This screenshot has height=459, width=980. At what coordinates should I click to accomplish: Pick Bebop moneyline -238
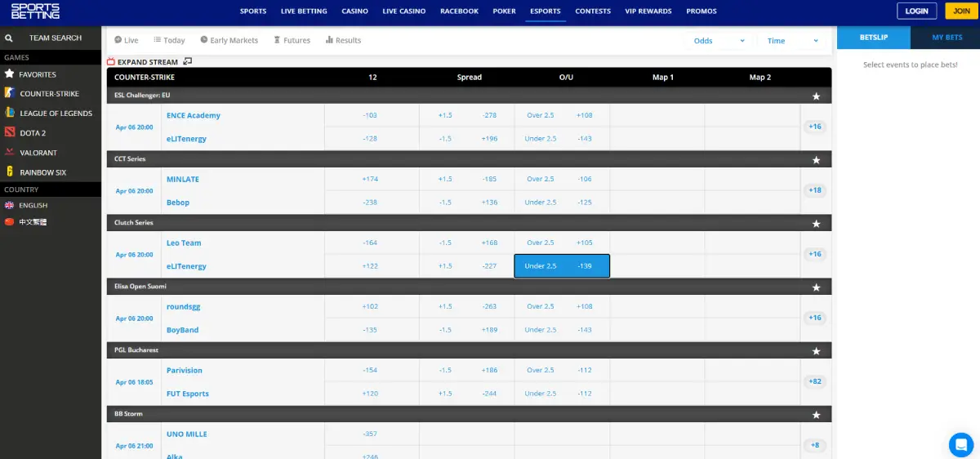pos(371,203)
